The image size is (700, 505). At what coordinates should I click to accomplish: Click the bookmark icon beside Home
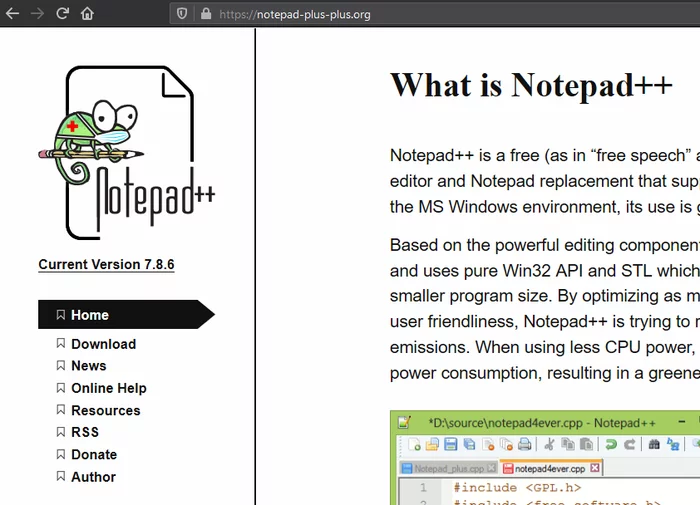(61, 315)
